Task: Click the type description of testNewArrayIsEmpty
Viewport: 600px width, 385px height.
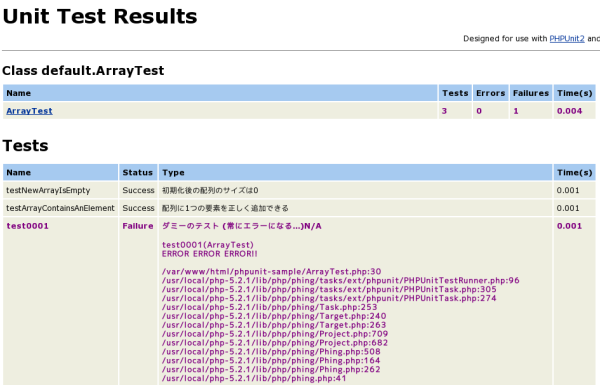Action: [x=210, y=190]
